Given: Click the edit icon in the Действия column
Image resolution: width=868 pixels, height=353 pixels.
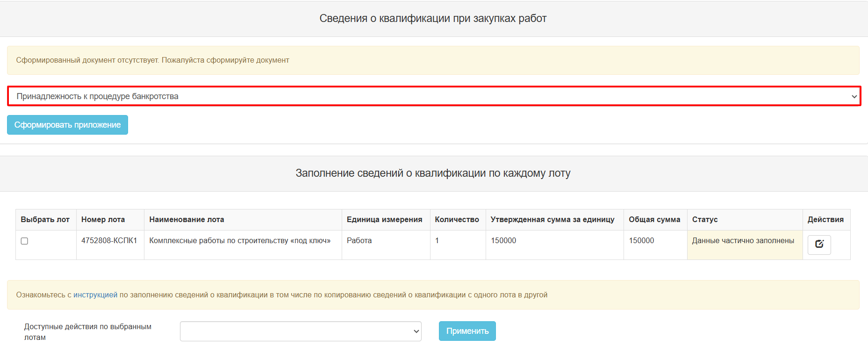Looking at the screenshot, I should coord(819,245).
